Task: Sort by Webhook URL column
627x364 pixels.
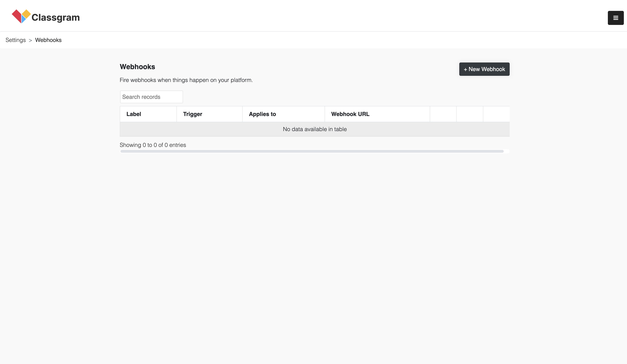Action: (x=377, y=114)
